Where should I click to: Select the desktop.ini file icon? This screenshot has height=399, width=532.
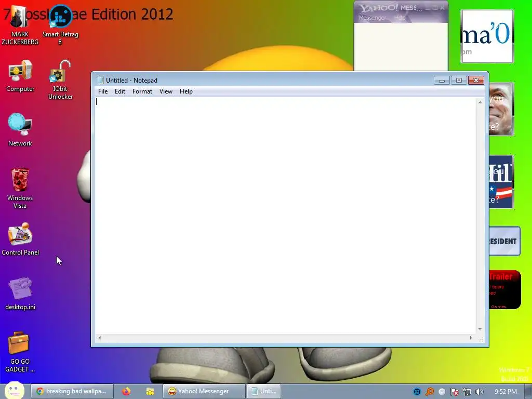point(20,294)
